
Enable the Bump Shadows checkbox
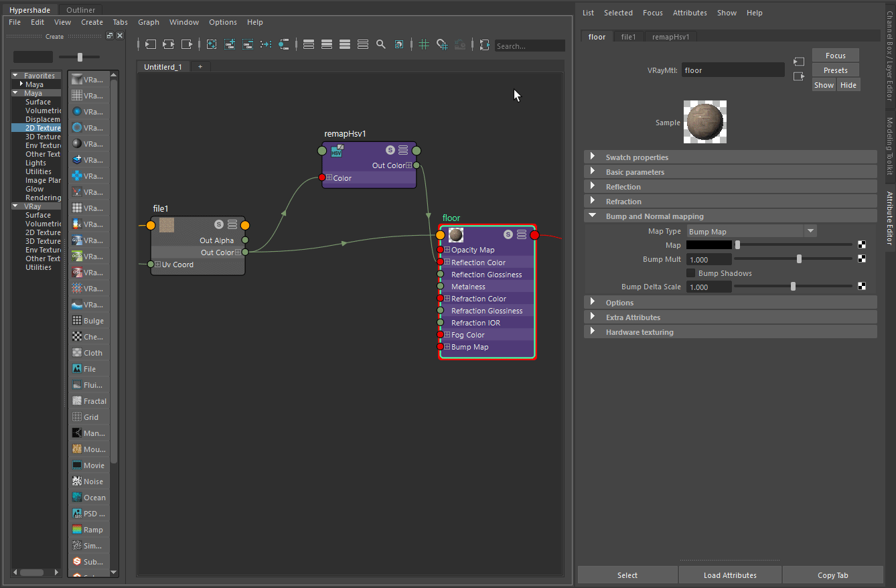click(690, 273)
